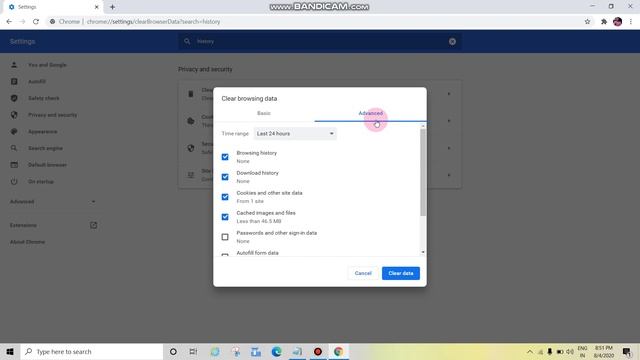
Task: Open Task View on the taskbar
Action: pyautogui.click(x=193, y=351)
